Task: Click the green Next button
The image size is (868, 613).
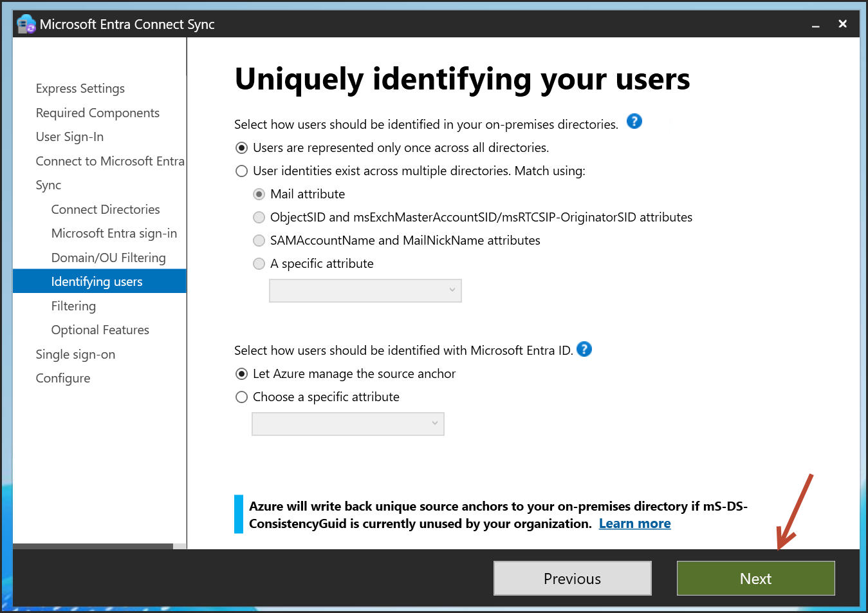Action: coord(755,578)
